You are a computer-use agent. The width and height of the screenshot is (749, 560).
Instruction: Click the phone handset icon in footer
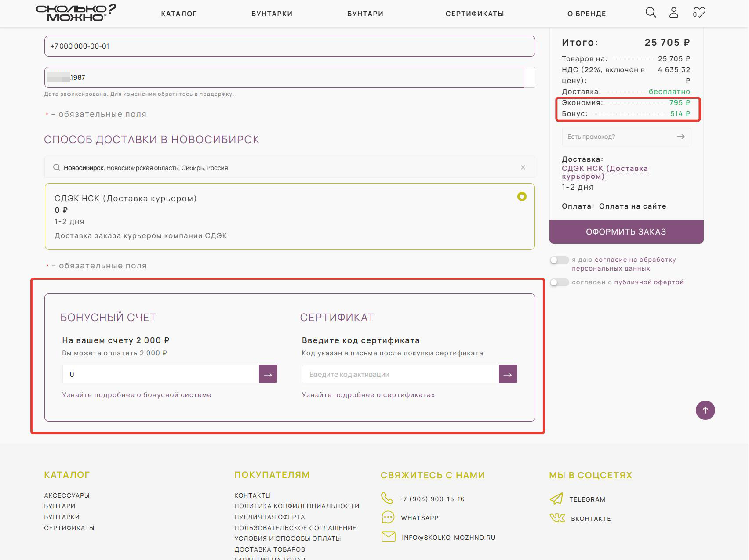[387, 498]
